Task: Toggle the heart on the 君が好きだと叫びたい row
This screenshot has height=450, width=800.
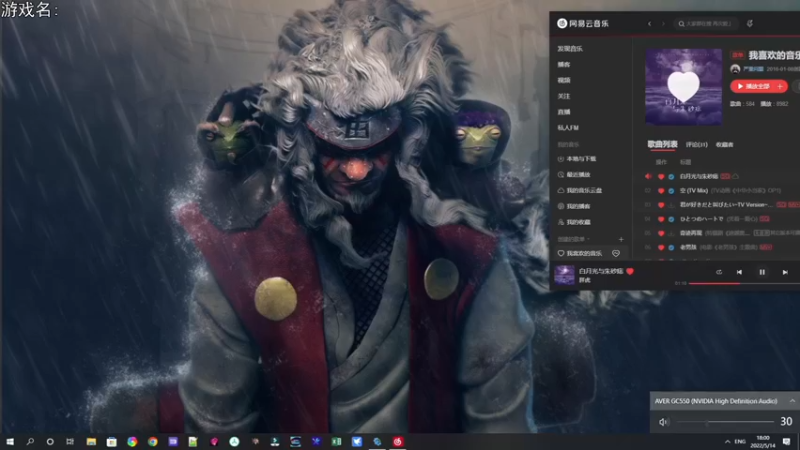Action: point(661,205)
